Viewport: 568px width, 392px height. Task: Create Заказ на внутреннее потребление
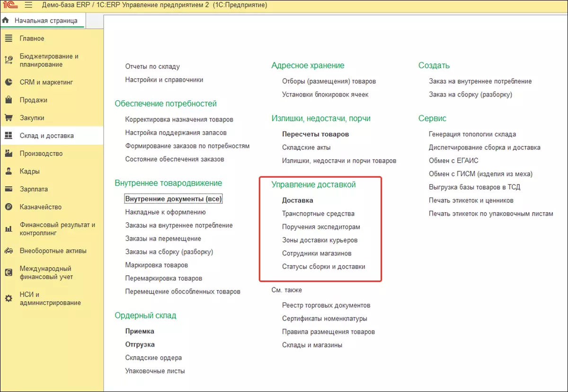click(x=480, y=81)
